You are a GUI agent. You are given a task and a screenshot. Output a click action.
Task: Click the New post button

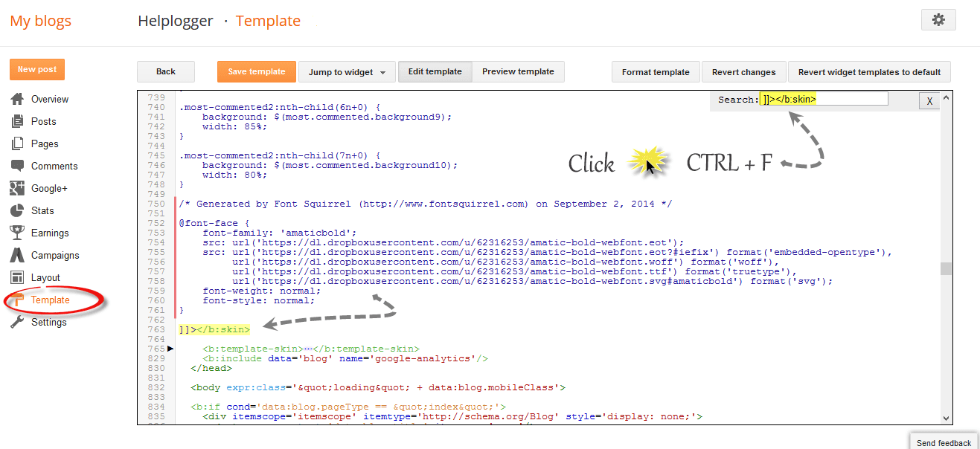click(37, 69)
